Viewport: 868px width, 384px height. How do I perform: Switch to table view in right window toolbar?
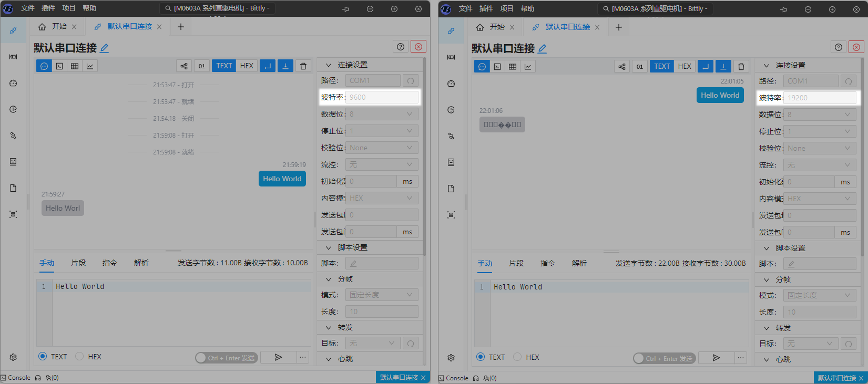512,67
